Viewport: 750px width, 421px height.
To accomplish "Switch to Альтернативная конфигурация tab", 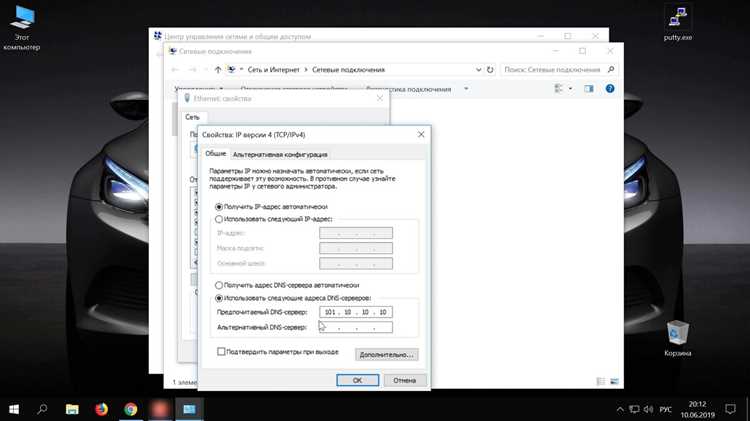I will pyautogui.click(x=280, y=155).
